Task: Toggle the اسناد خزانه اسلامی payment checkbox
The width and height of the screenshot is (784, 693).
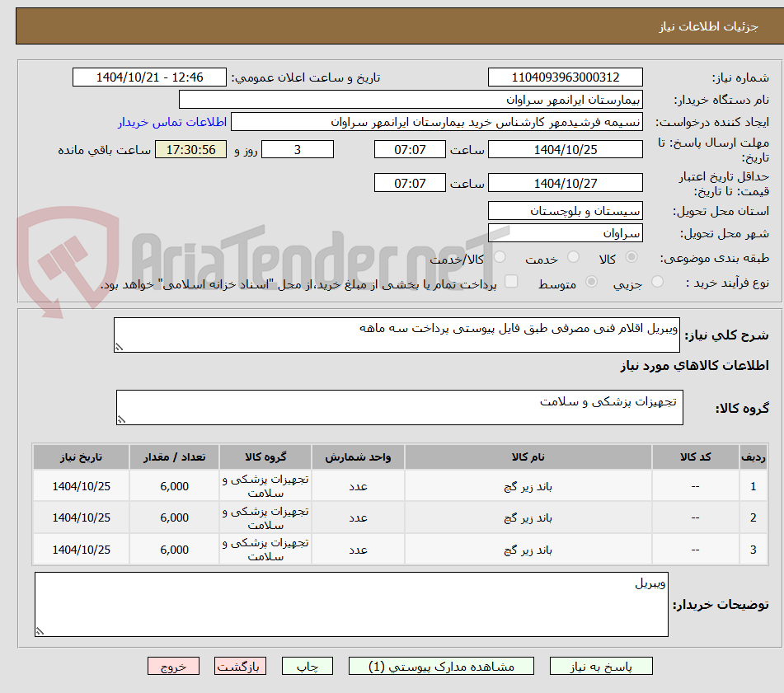Action: (x=511, y=281)
